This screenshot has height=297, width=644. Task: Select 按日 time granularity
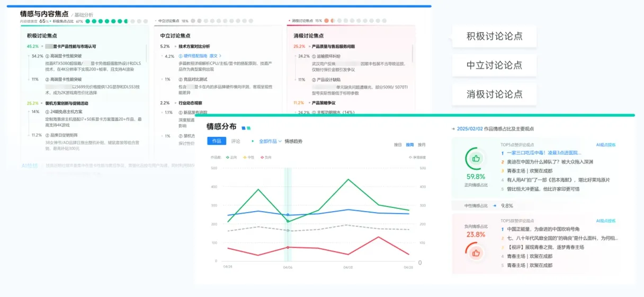[x=398, y=144]
